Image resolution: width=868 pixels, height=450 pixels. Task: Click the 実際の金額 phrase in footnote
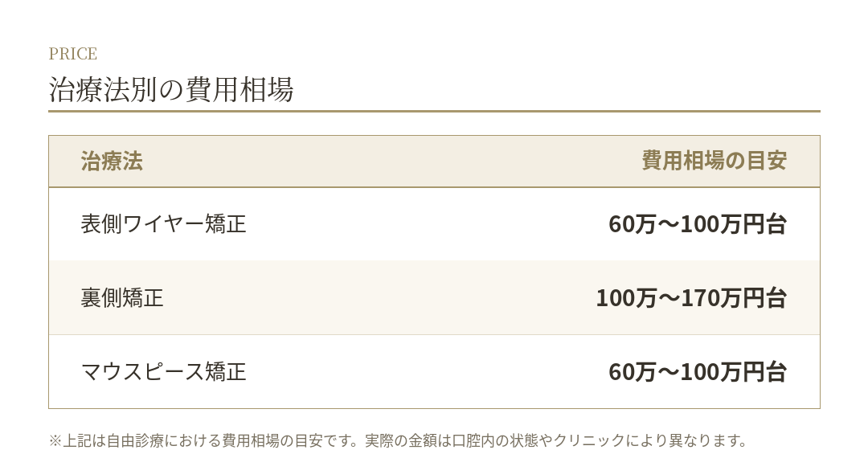(401, 440)
